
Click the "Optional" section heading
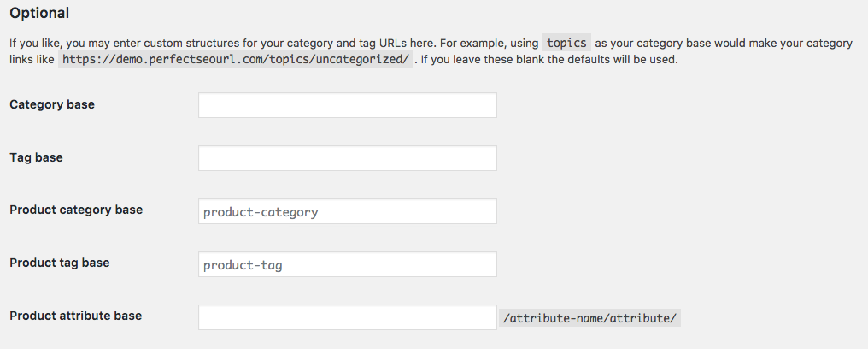(39, 14)
